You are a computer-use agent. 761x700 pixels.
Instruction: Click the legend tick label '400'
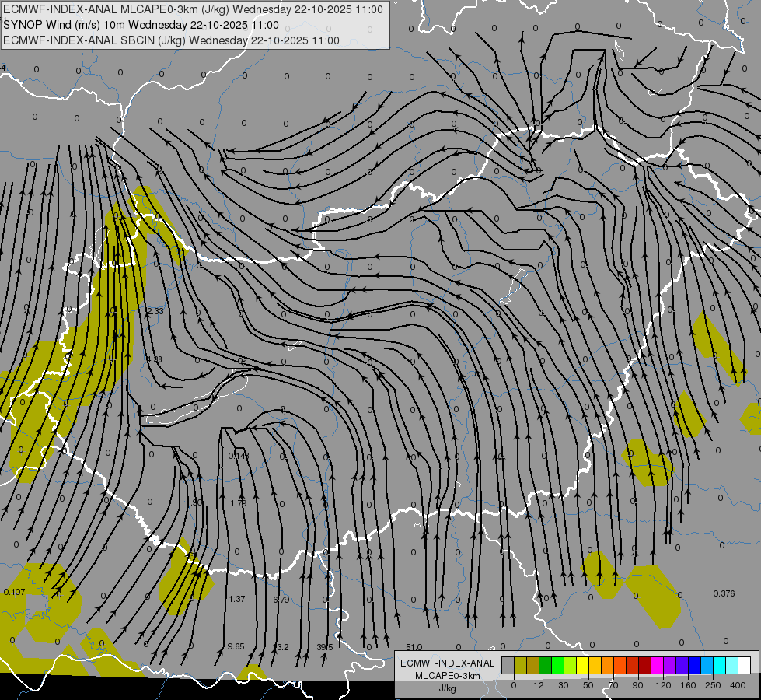(x=738, y=685)
